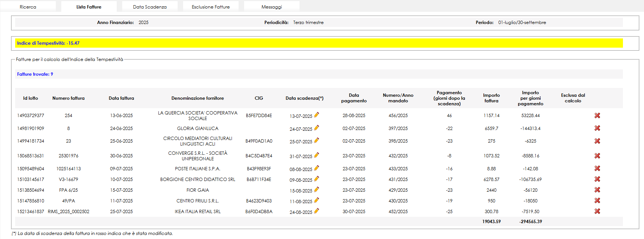Exclude GLORIA GIANLUCA invoice with red X
Image resolution: width=644 pixels, height=239 pixels.
click(x=597, y=128)
